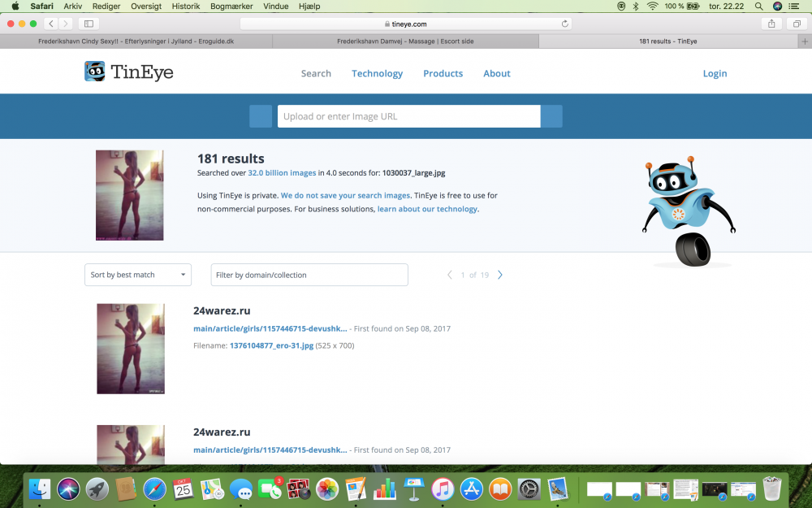Click the Filter by domain/collection field

point(309,275)
